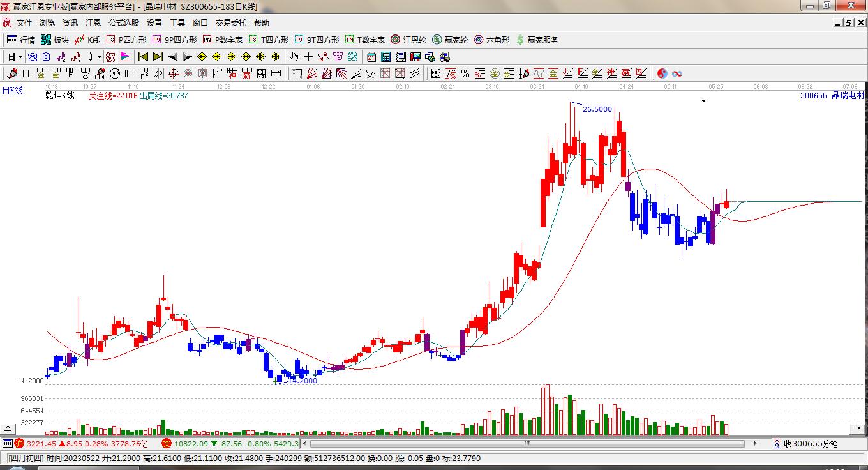This screenshot has height=470, width=868.
Task: Click the table icon in status bar
Action: tap(7, 443)
